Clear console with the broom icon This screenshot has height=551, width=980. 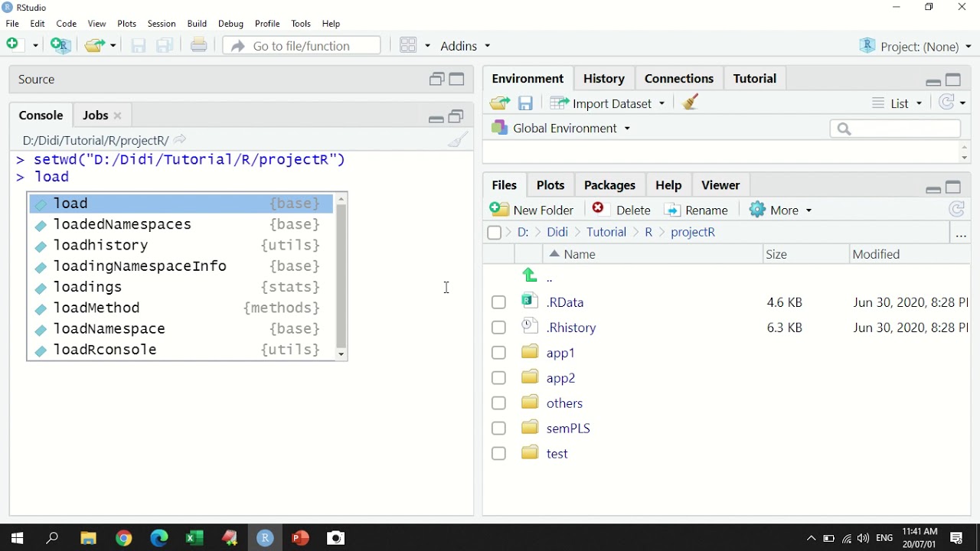coord(459,140)
